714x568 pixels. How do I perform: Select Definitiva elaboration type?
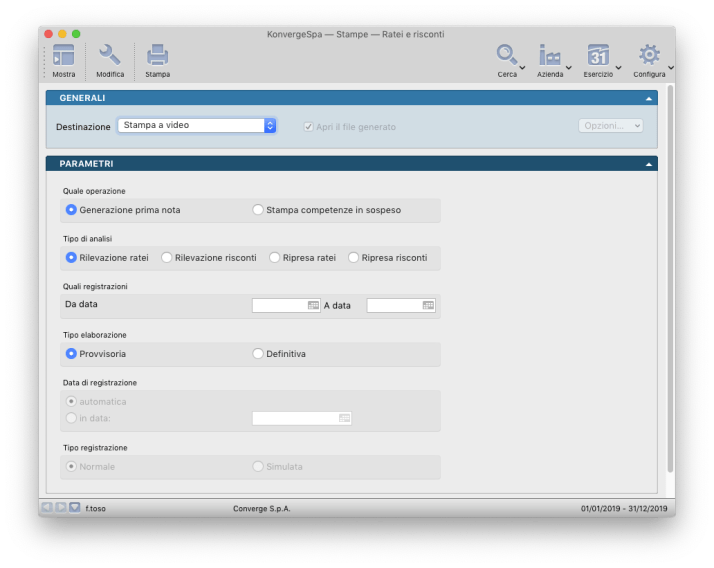pyautogui.click(x=258, y=354)
